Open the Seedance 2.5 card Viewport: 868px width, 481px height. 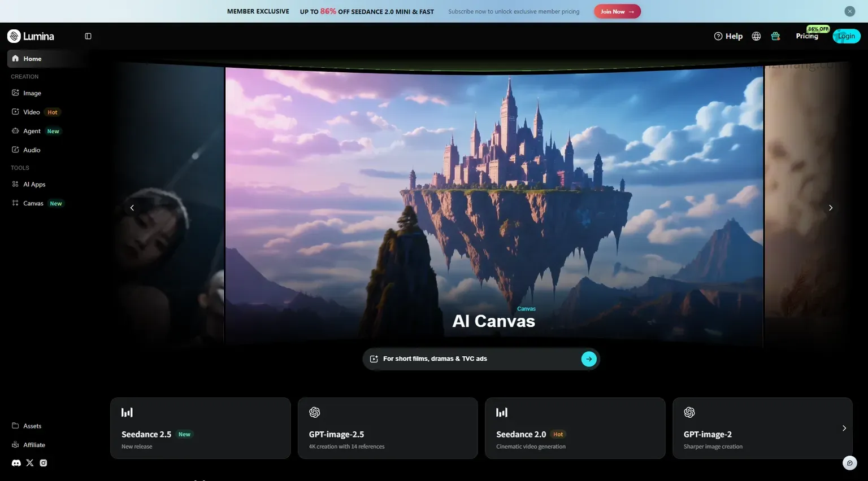pyautogui.click(x=200, y=428)
